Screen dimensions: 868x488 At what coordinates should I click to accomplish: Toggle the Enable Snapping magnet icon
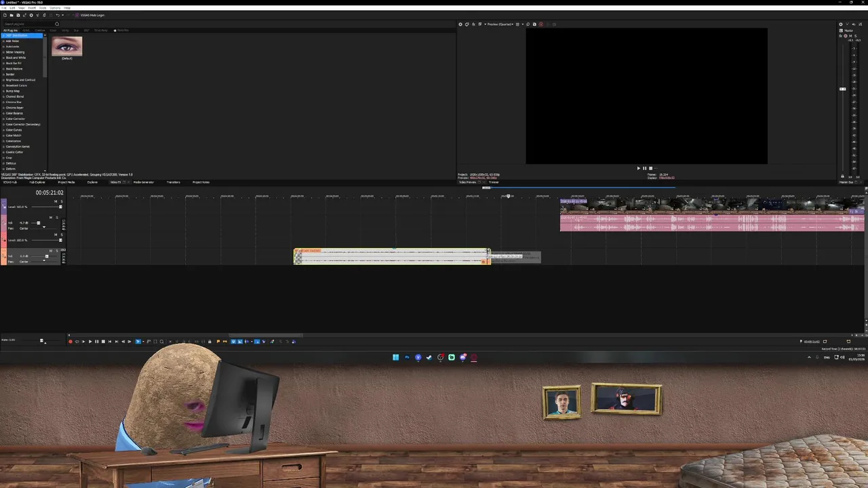233,342
